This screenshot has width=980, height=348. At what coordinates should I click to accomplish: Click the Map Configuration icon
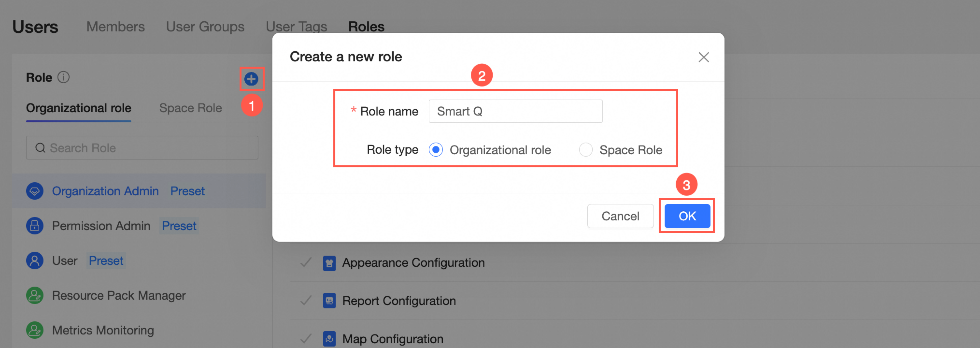329,339
